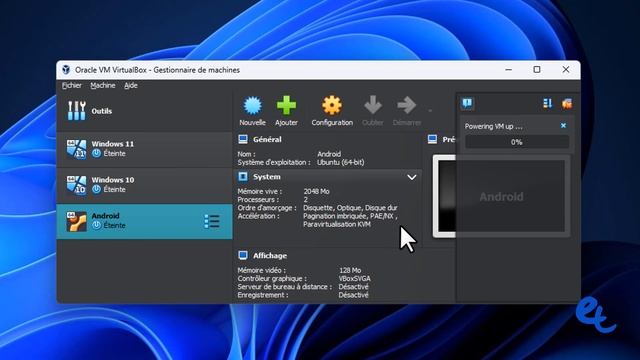The image size is (640, 360).
Task: Click the "128 Mo" video memory value
Action: 350,270
